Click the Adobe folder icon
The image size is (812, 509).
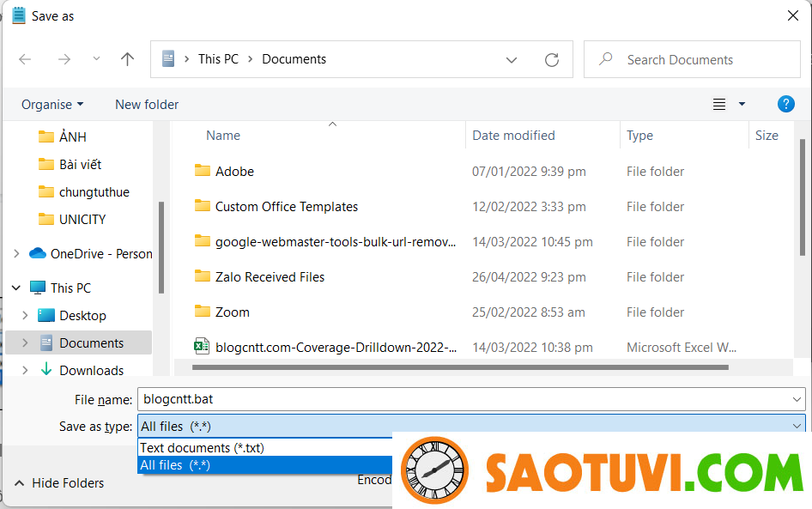tap(203, 170)
